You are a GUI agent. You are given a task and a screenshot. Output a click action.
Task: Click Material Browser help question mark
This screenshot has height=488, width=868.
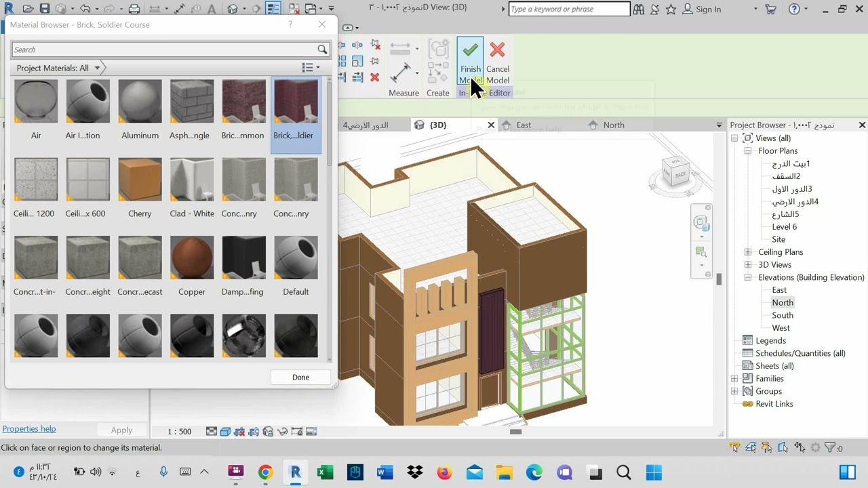pos(290,24)
